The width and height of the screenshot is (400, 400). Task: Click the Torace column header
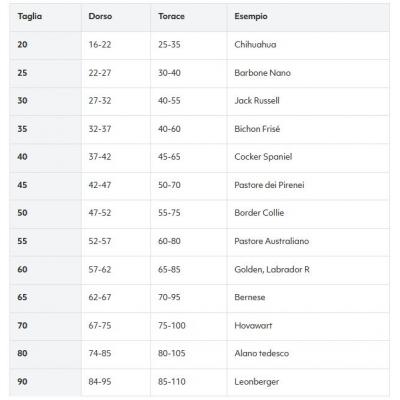click(171, 16)
